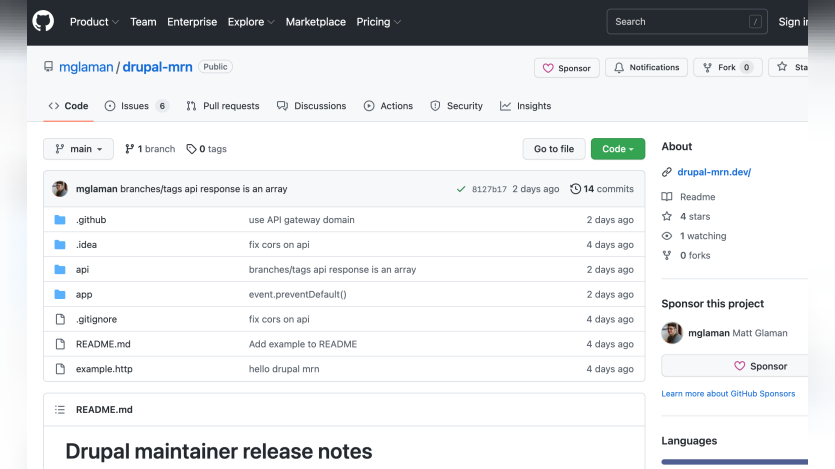Open commit message 'use API gateway domain'
835x469 pixels.
pyautogui.click(x=301, y=220)
